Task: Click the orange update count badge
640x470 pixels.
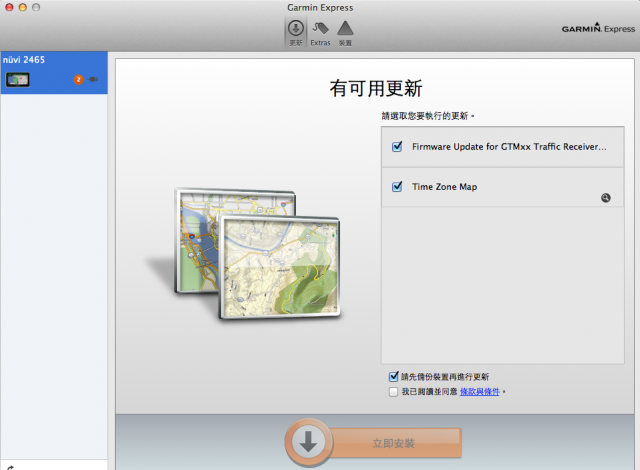Action: (78, 80)
